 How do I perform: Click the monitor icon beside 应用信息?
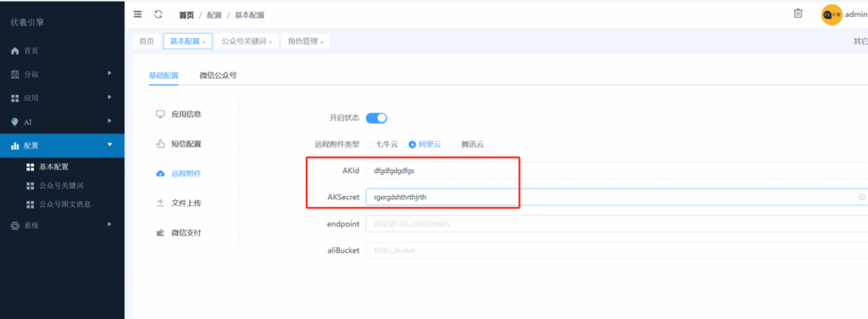tap(160, 114)
